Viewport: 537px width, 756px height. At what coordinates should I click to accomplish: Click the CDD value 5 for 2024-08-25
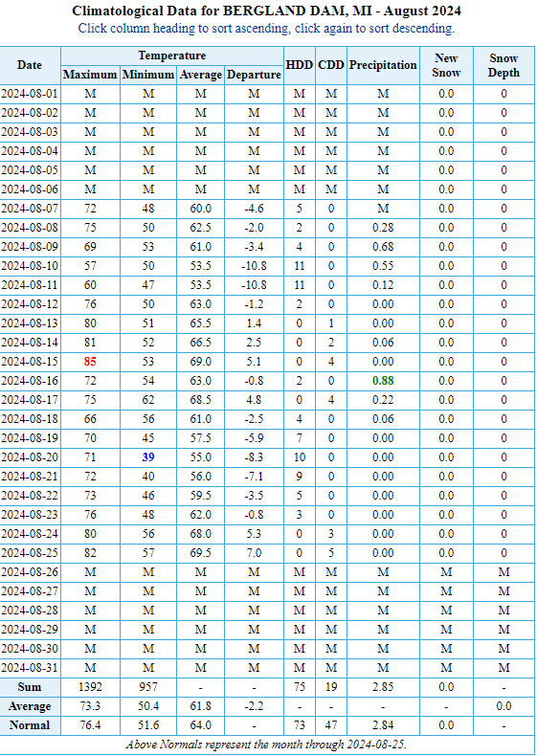coord(331,553)
